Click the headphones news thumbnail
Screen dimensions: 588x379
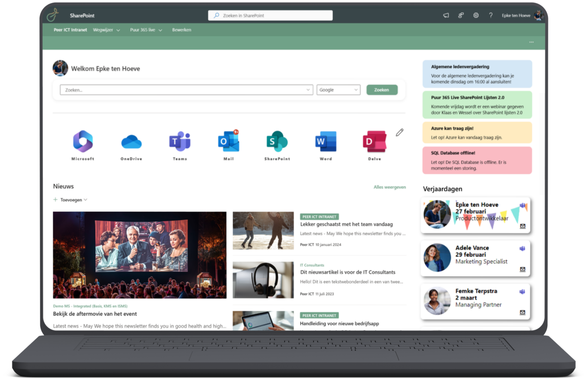click(263, 280)
